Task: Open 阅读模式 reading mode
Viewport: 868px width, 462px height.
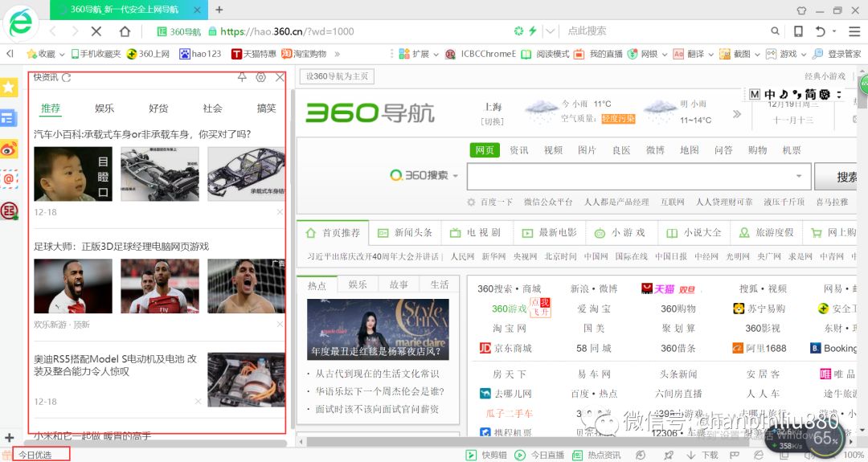Action: [x=545, y=54]
